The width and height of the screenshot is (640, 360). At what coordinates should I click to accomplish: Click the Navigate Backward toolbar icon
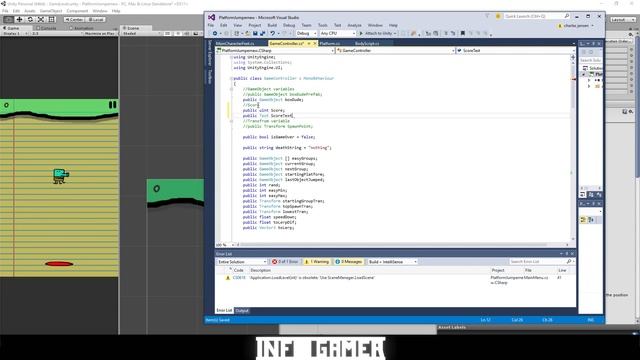pyautogui.click(x=215, y=33)
